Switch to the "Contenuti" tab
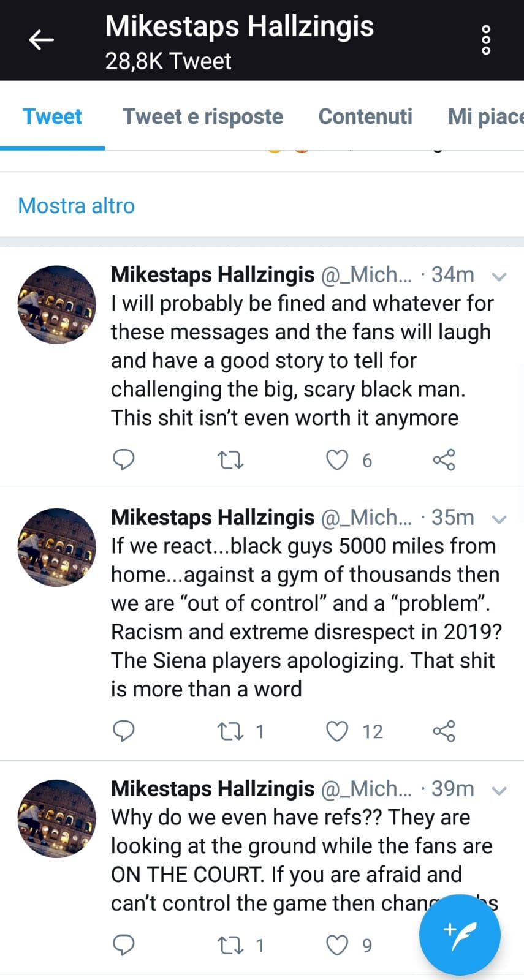Image resolution: width=524 pixels, height=980 pixels. point(365,116)
